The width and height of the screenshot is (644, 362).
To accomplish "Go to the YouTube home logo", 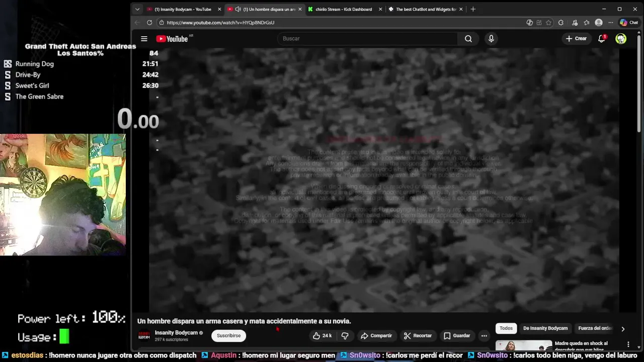I will 173,39.
